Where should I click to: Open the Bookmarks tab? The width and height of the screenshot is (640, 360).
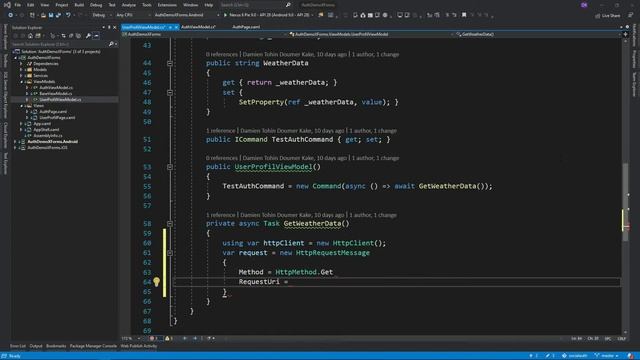coord(56,346)
